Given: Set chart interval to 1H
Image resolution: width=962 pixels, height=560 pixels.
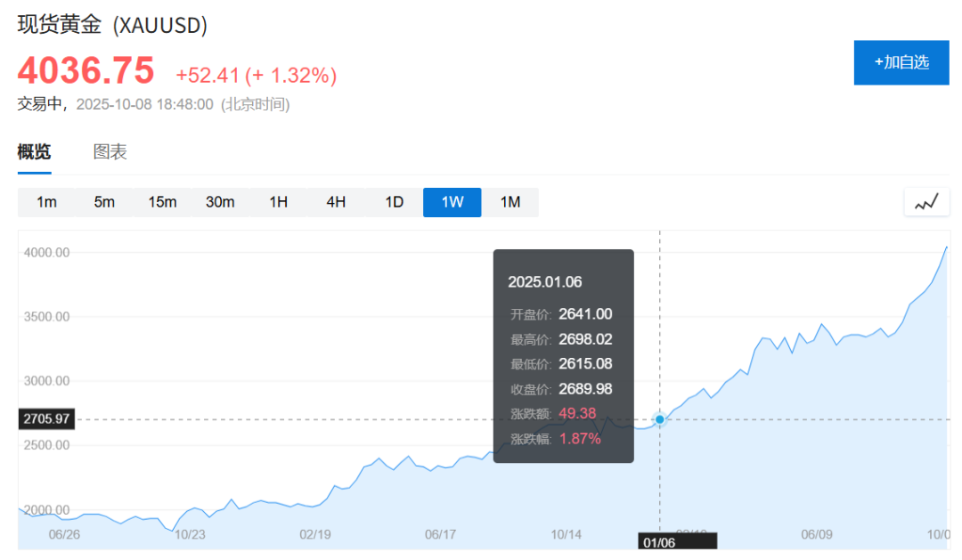Looking at the screenshot, I should click(x=278, y=202).
